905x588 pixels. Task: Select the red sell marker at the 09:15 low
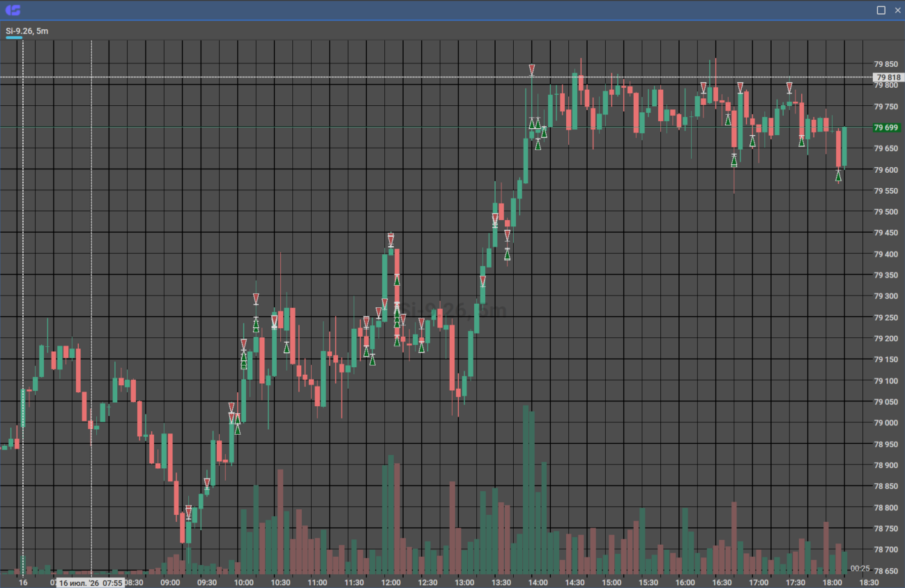(188, 513)
